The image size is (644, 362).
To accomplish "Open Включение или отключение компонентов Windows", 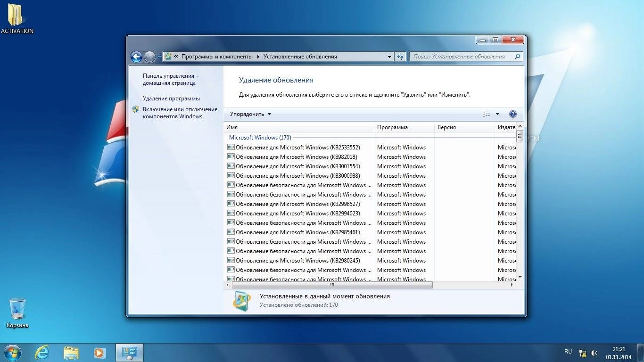I will pos(180,113).
